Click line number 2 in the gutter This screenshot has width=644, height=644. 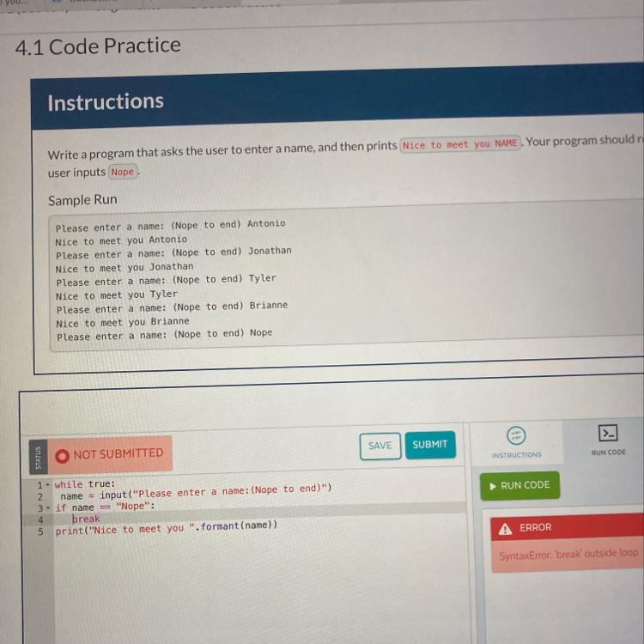click(x=40, y=496)
